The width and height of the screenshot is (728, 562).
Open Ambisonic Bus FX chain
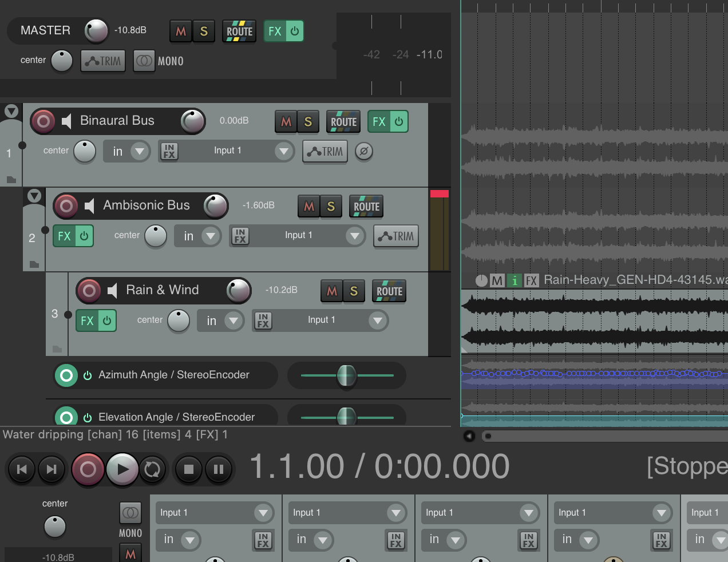pos(64,236)
